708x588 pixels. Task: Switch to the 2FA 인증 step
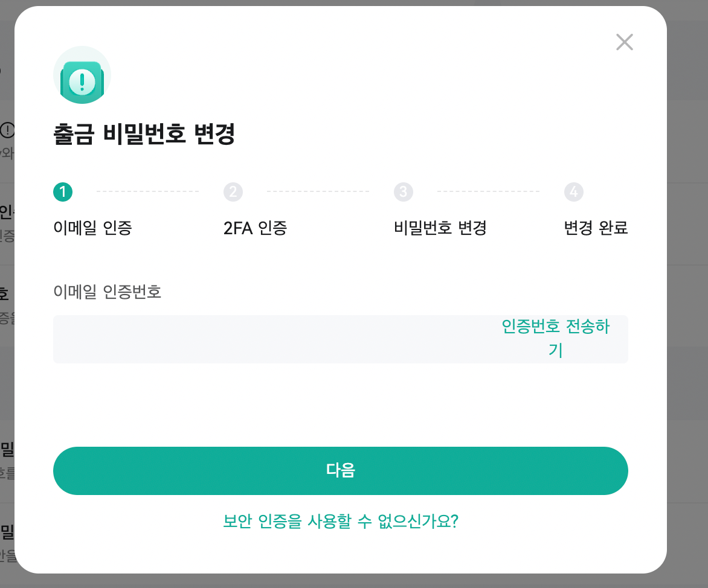click(254, 228)
